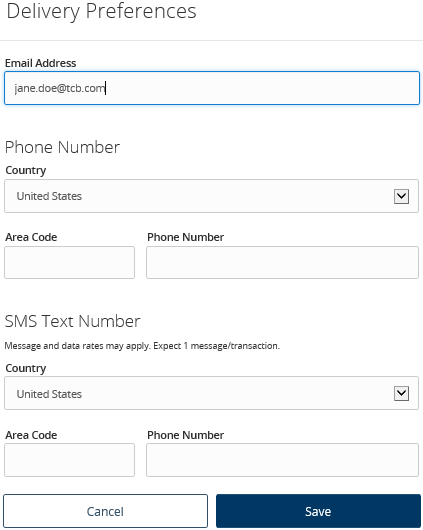Click the Phone Number box under SMS Text Number
This screenshot has height=530, width=423.
pyautogui.click(x=282, y=460)
